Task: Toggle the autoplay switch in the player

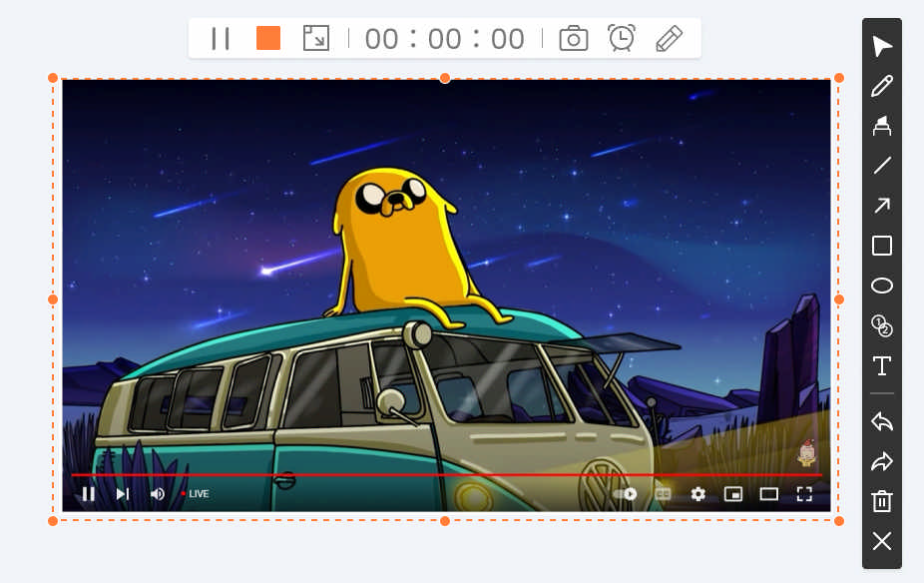Action: (626, 494)
